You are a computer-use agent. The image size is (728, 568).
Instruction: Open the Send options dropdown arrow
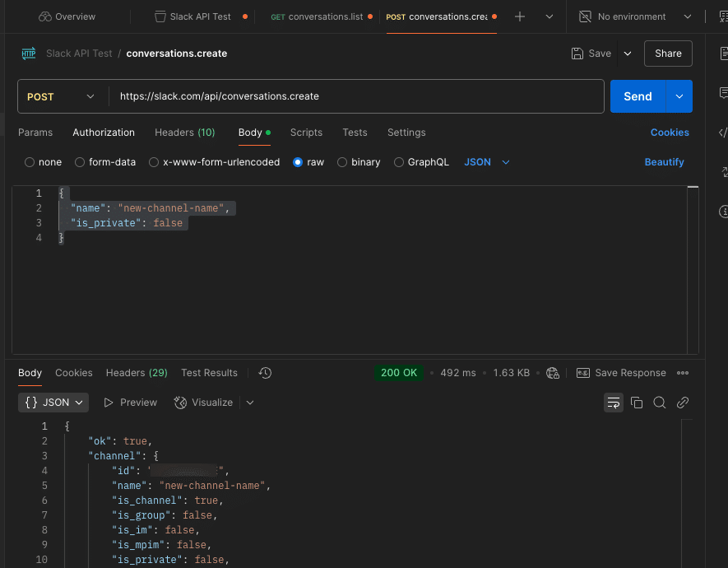click(679, 96)
